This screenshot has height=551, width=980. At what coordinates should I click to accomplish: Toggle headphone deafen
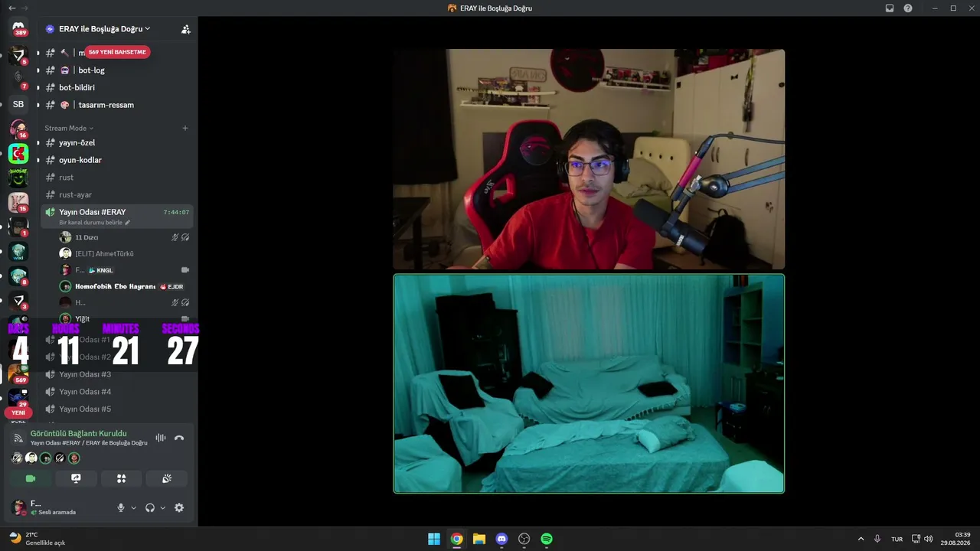(150, 507)
